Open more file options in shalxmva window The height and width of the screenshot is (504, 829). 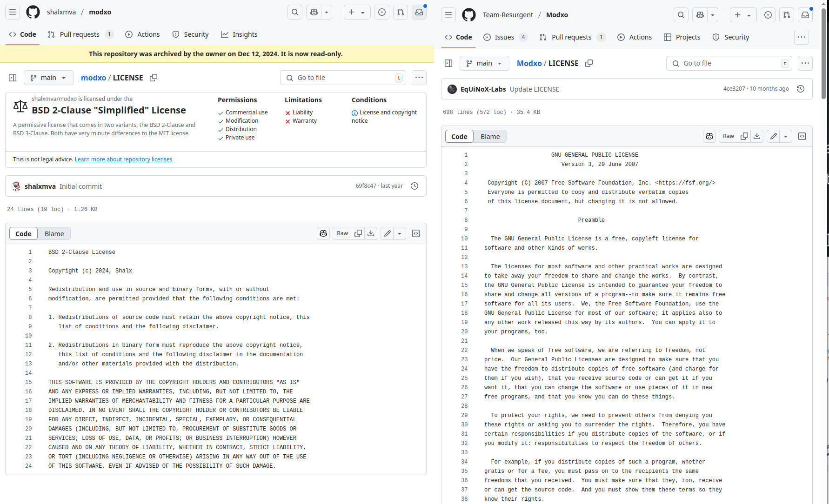click(419, 78)
